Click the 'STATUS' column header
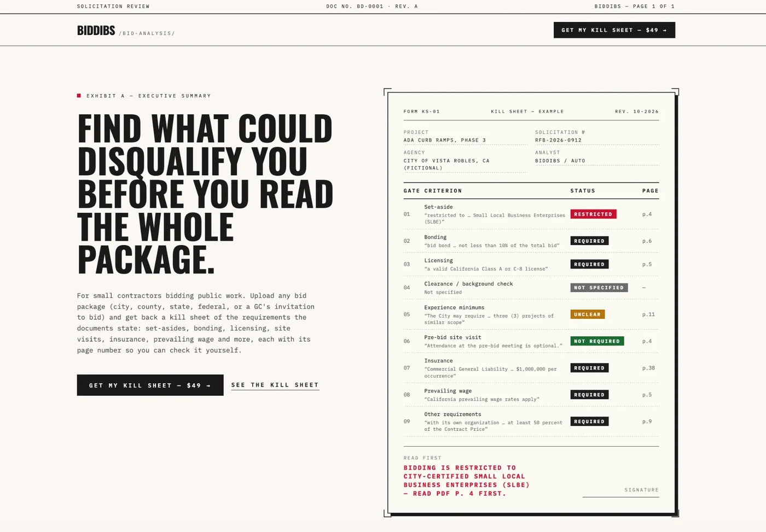The height and width of the screenshot is (532, 766). click(583, 191)
